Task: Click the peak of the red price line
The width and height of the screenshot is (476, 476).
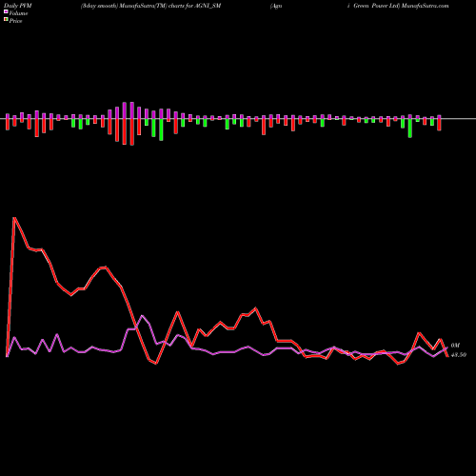Action: pos(14,218)
